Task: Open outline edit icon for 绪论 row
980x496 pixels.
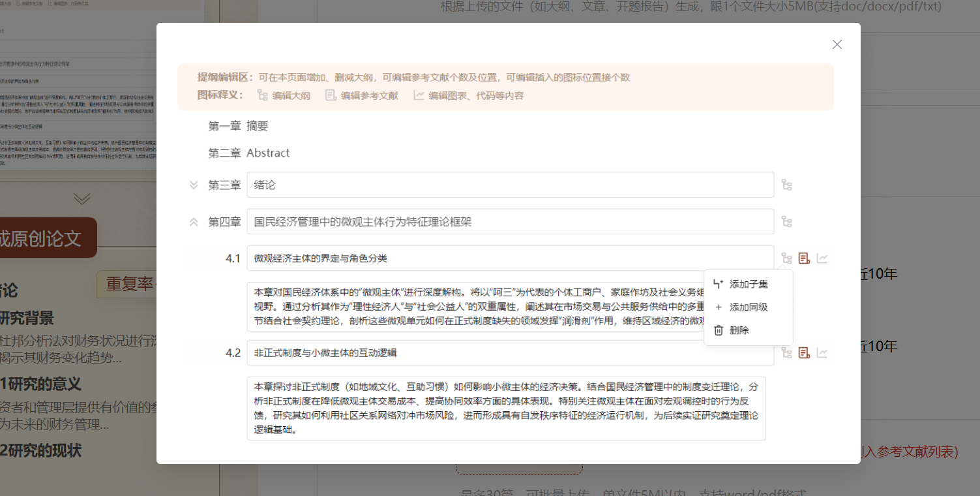Action: pos(787,185)
